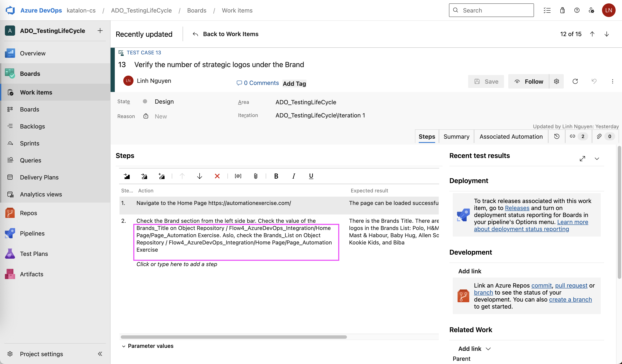Save the test case
The width and height of the screenshot is (622, 364).
[486, 81]
